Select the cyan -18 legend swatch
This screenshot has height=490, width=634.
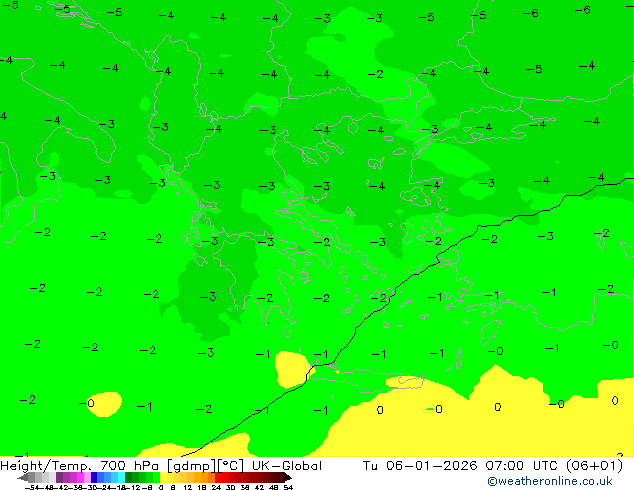[122, 477]
